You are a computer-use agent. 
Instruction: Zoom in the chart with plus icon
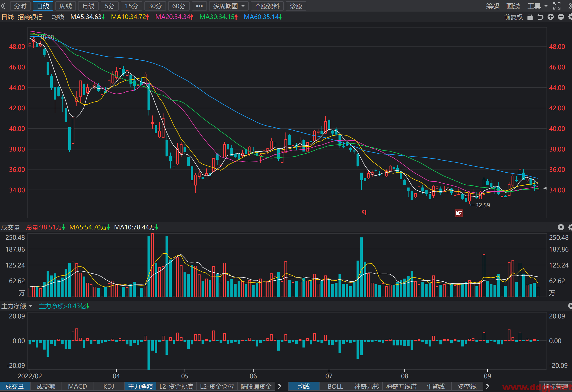[x=550, y=17]
